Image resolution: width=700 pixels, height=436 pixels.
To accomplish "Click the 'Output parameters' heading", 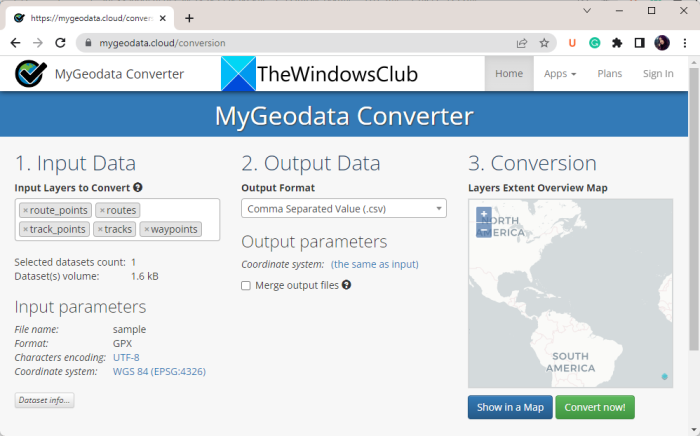I will (x=314, y=242).
